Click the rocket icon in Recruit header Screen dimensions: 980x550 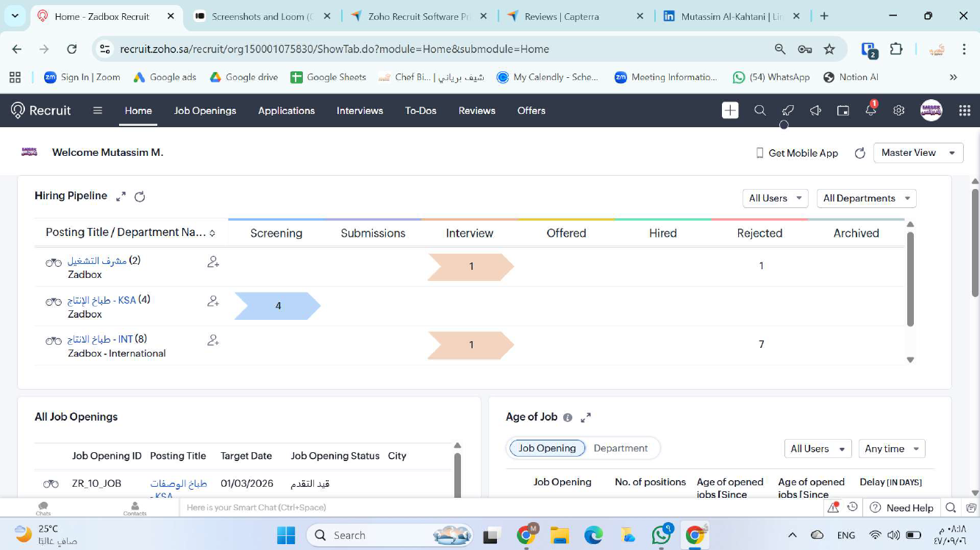(787, 110)
